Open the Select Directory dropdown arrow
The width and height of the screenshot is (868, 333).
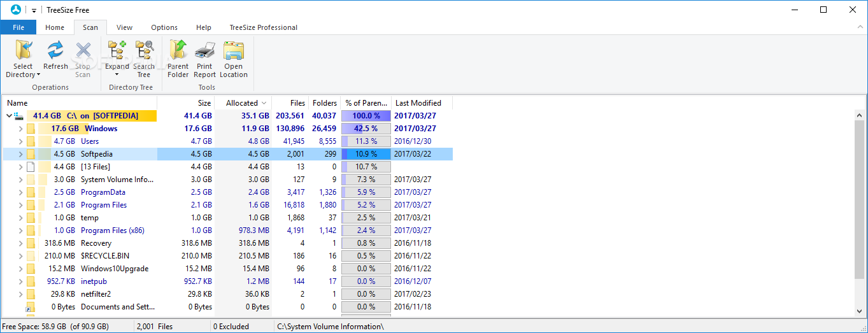click(38, 75)
